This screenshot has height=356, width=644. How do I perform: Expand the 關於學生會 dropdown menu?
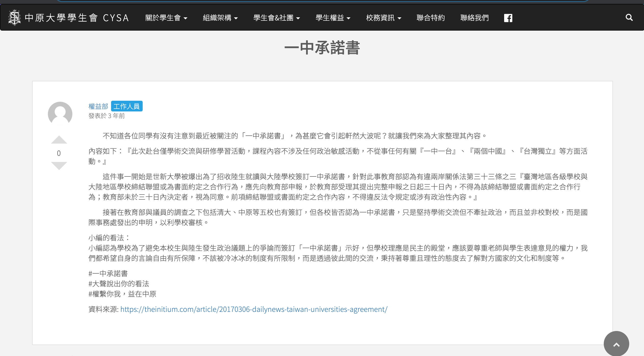[166, 18]
